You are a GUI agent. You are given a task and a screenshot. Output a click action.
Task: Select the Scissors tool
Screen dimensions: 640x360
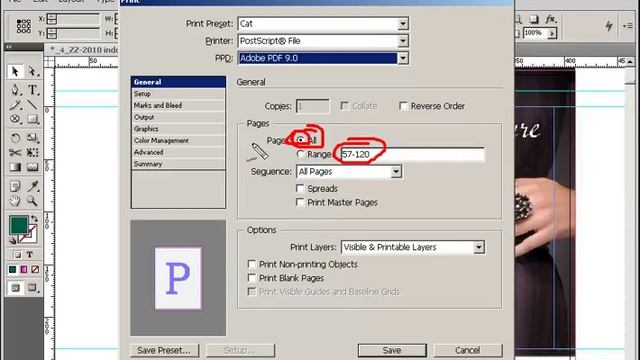point(15,152)
